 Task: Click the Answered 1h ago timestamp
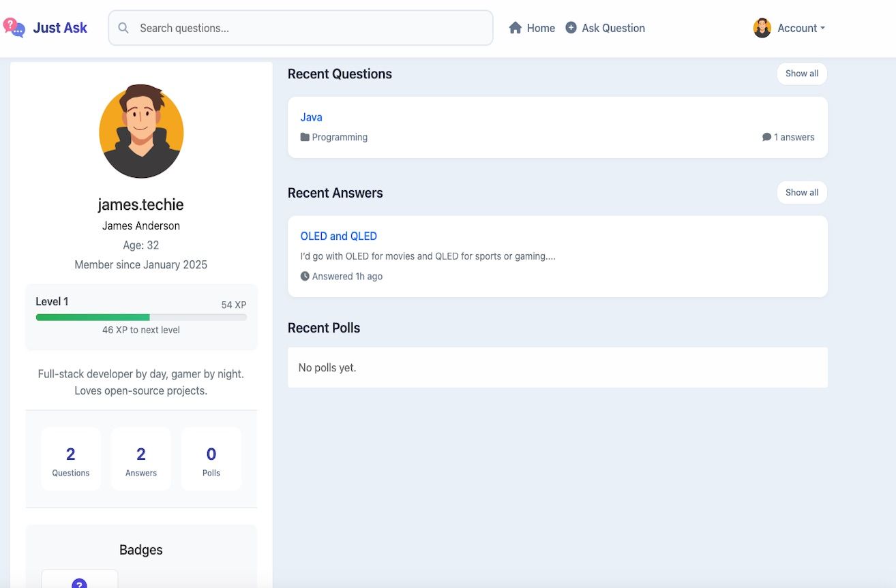347,276
